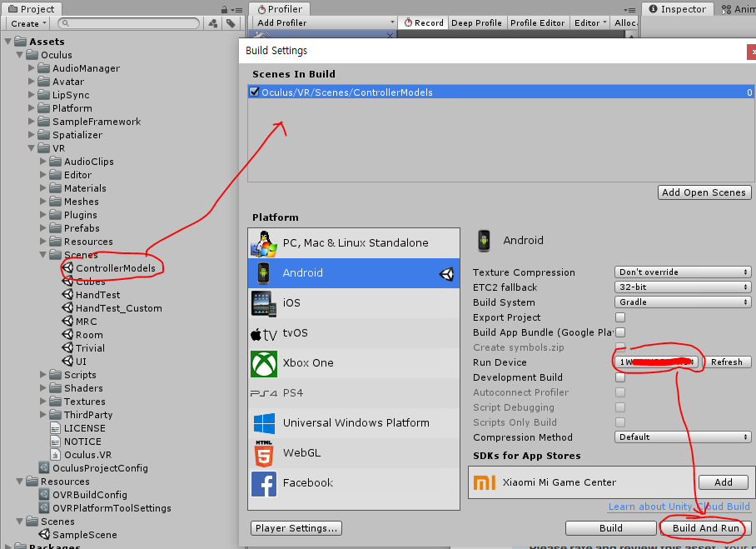Select the HandTest_Custom scene icon
The width and height of the screenshot is (756, 549).
(x=67, y=307)
